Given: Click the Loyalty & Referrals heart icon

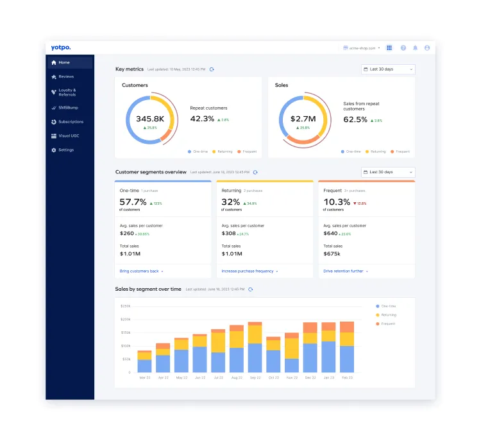Looking at the screenshot, I should [x=54, y=92].
